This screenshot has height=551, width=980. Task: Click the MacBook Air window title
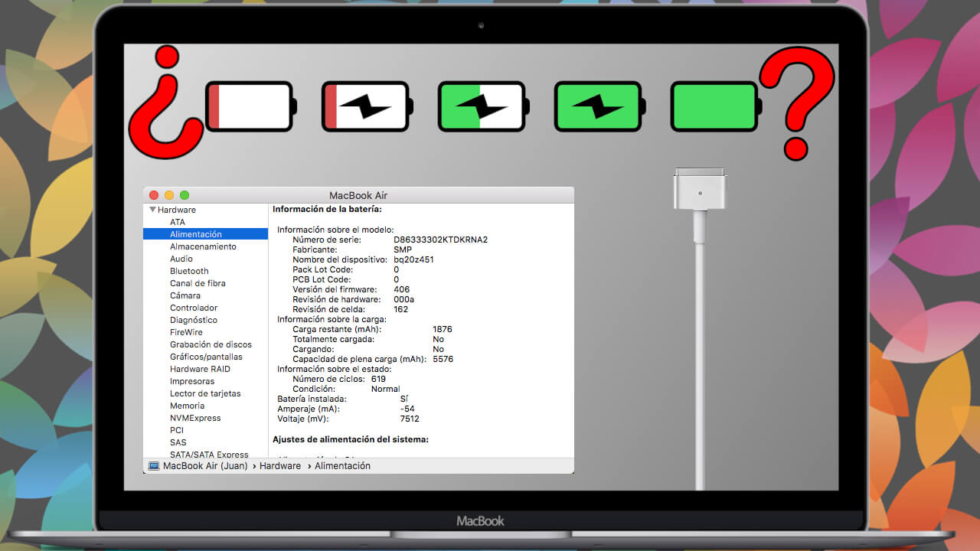358,195
